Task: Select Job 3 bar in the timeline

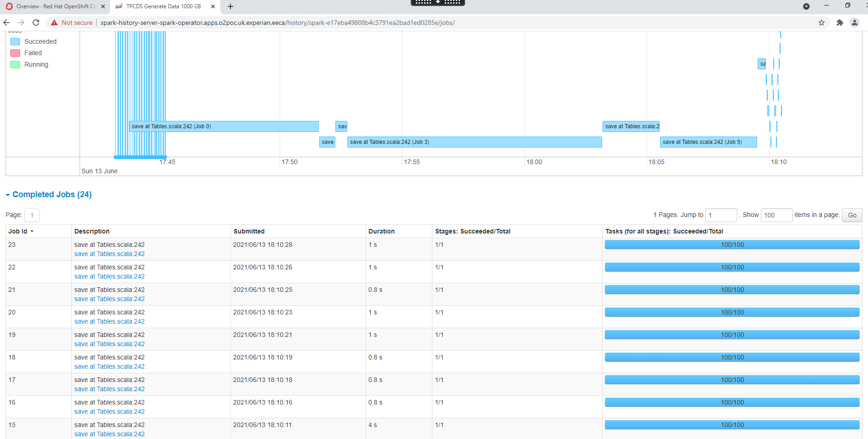Action: coord(474,142)
